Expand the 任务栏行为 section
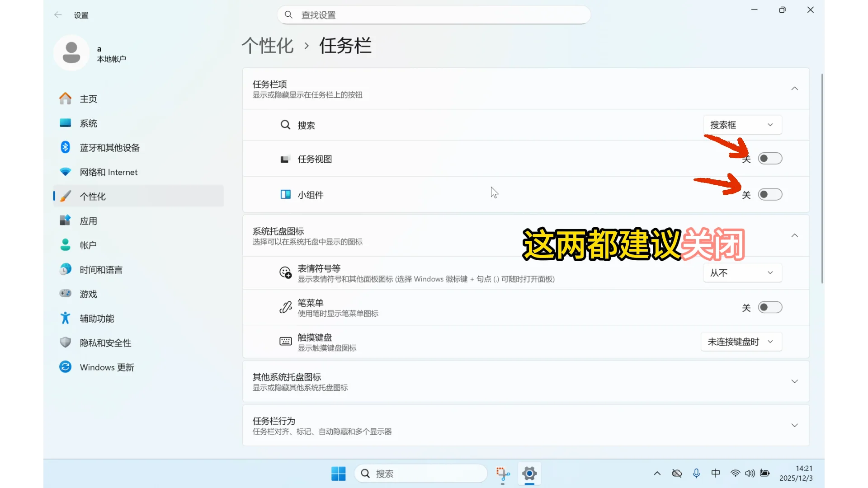Screen dimensions: 868x488 coord(795,425)
